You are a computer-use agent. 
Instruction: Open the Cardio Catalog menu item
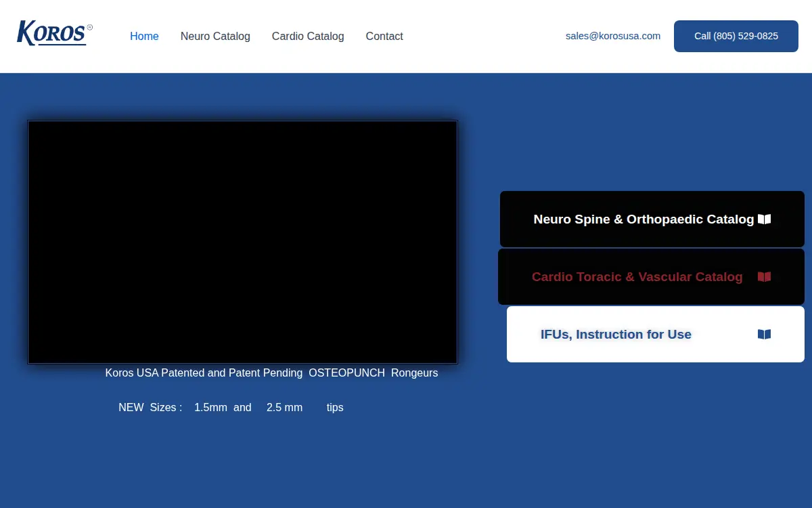coord(308,37)
